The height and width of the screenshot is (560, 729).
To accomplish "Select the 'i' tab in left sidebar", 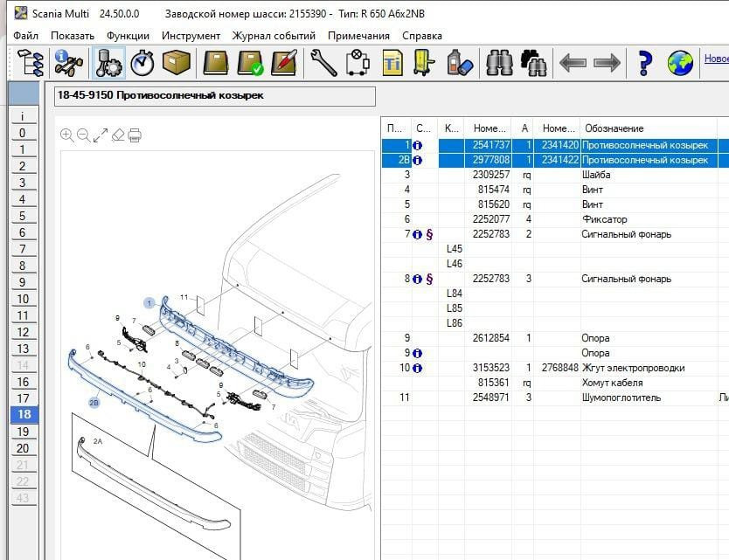I will point(23,116).
